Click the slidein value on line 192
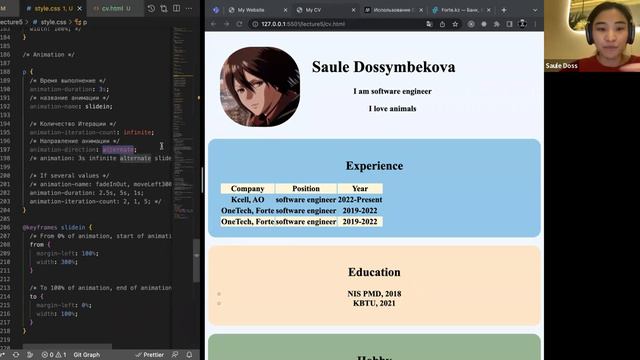 tap(98, 106)
